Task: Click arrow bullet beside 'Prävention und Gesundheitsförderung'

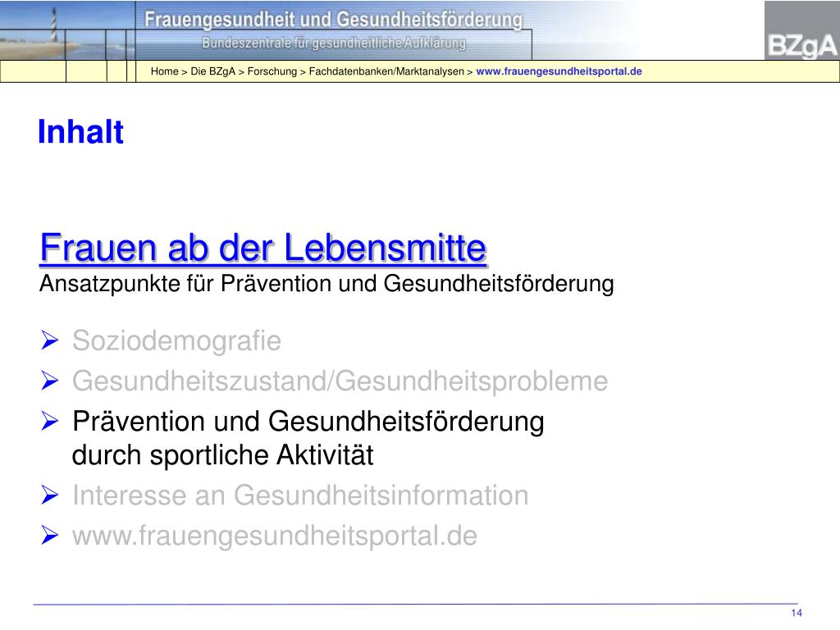Action: point(49,421)
